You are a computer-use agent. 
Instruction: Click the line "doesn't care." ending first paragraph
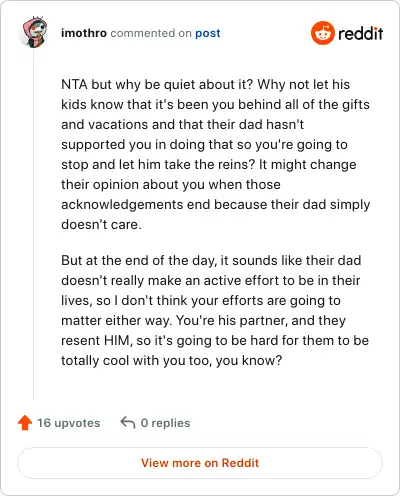pyautogui.click(x=101, y=224)
